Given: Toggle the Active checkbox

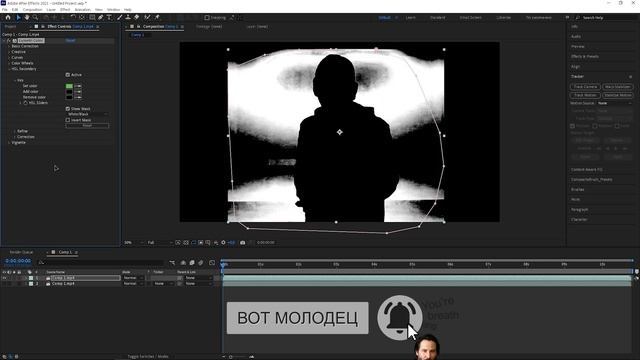Looking at the screenshot, I should coord(68,75).
